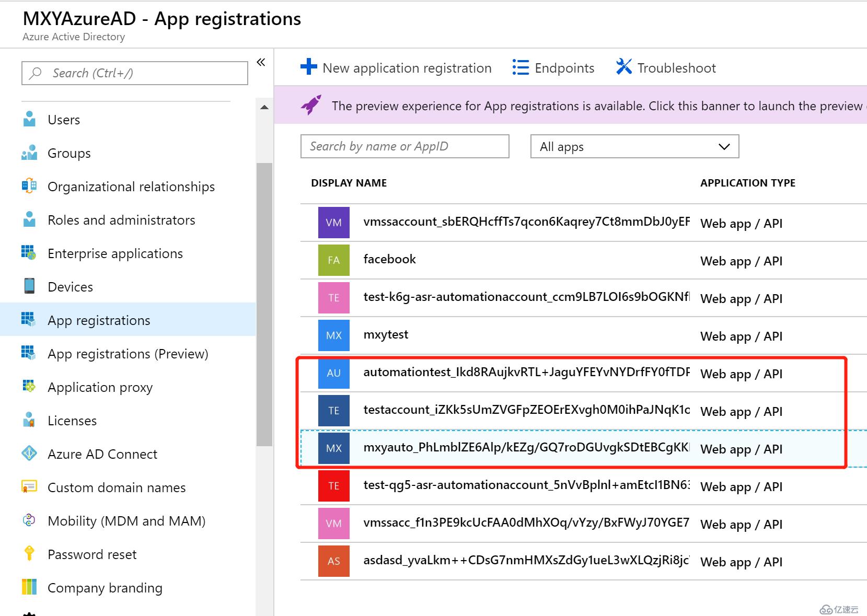The width and height of the screenshot is (867, 616).
Task: Open Licenses menu item
Action: 128,421
